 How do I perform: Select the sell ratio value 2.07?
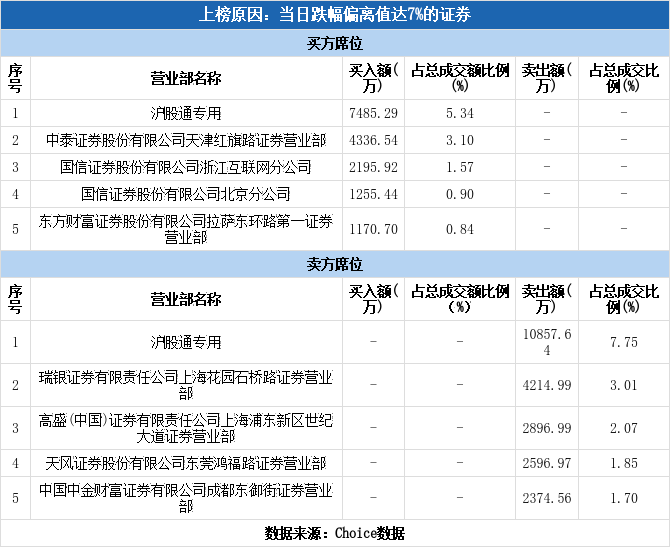point(624,428)
